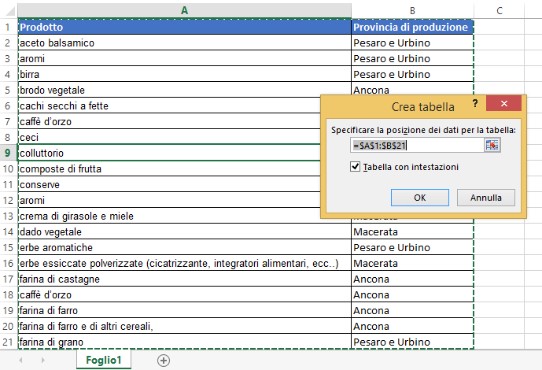Select the colluttorio cell
This screenshot has width=542, height=370.
(169, 153)
